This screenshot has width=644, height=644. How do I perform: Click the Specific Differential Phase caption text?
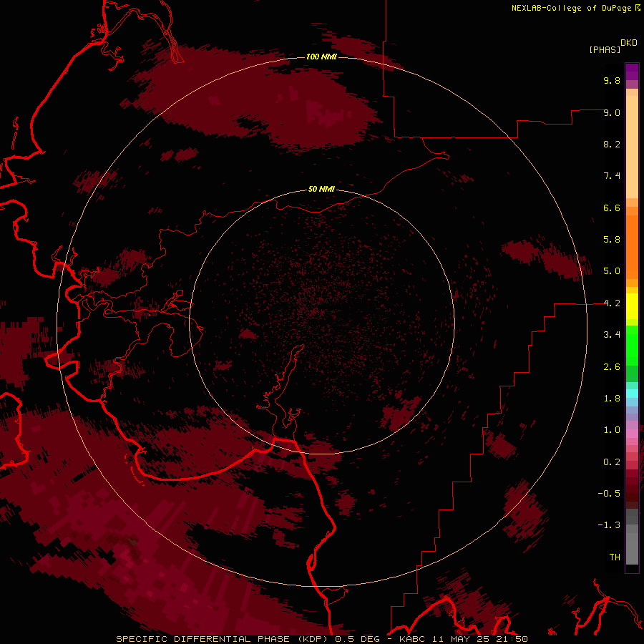click(x=321, y=639)
